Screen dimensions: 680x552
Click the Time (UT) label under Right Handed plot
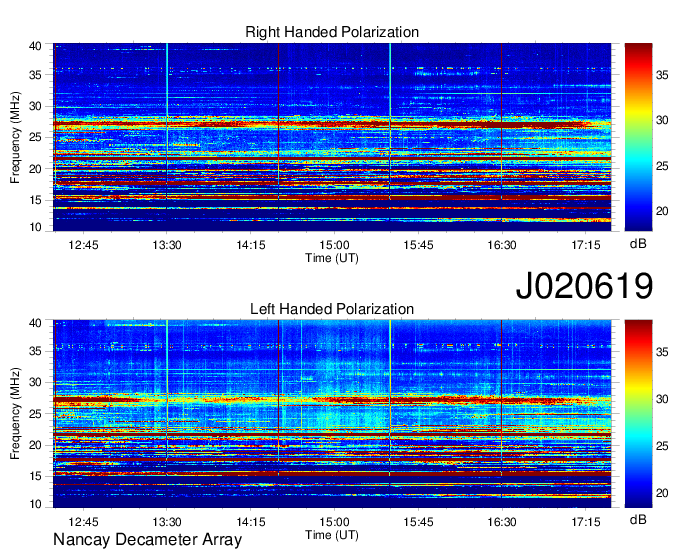(332, 258)
